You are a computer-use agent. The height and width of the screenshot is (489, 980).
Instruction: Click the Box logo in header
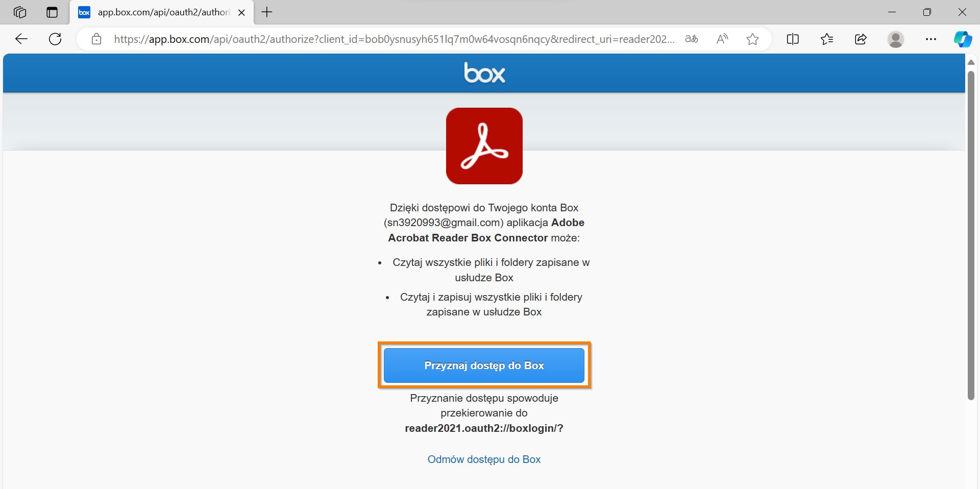tap(484, 73)
